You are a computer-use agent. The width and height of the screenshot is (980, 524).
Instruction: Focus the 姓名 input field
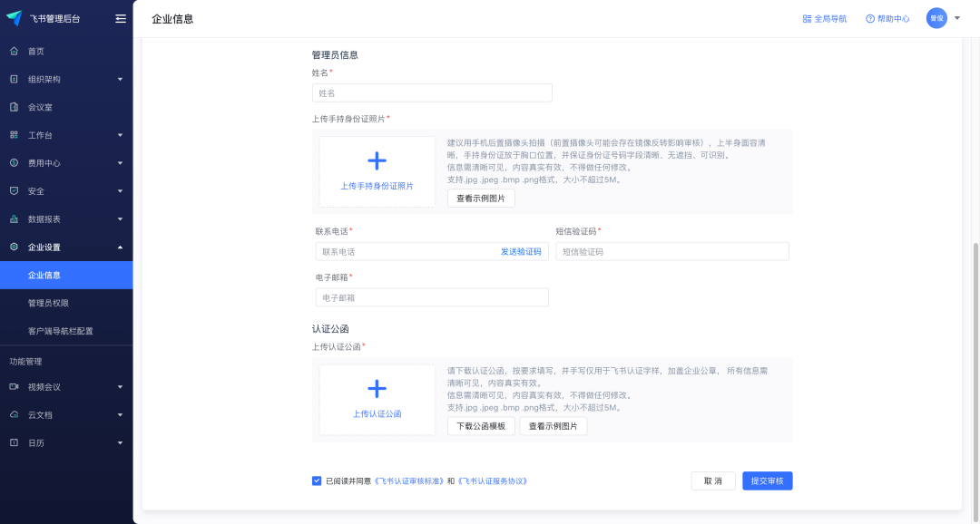[x=432, y=93]
